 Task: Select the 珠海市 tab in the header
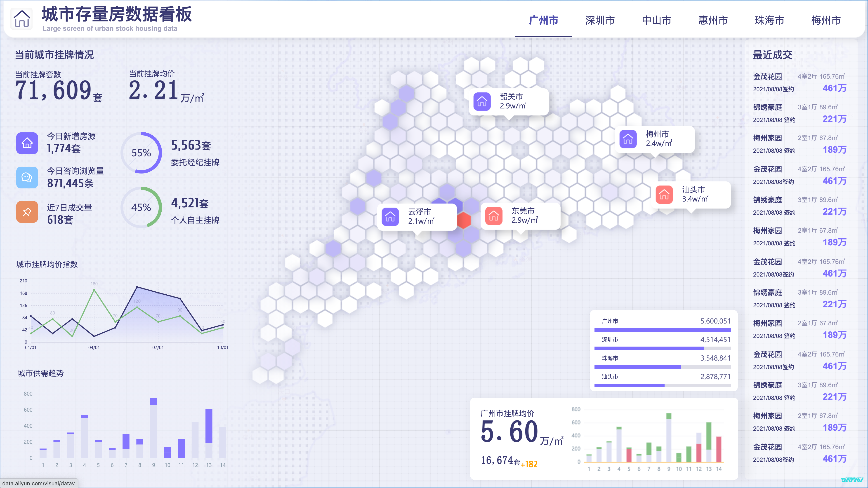(769, 20)
